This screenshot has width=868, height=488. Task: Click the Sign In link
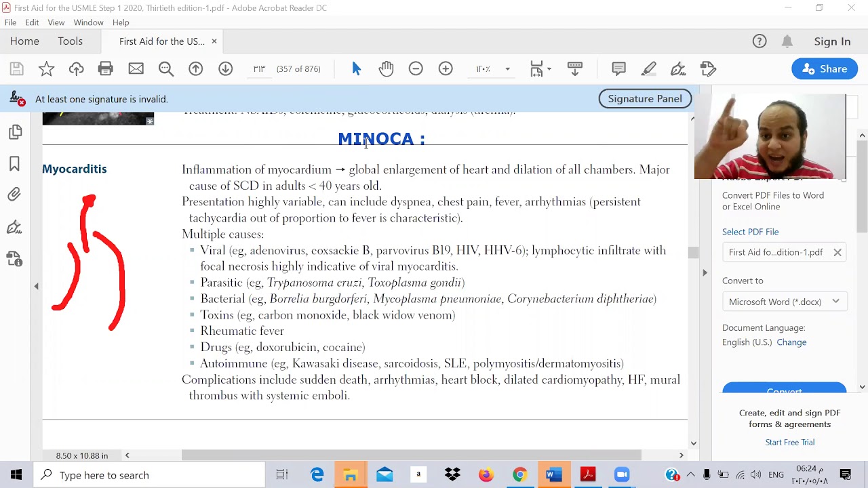tap(832, 41)
